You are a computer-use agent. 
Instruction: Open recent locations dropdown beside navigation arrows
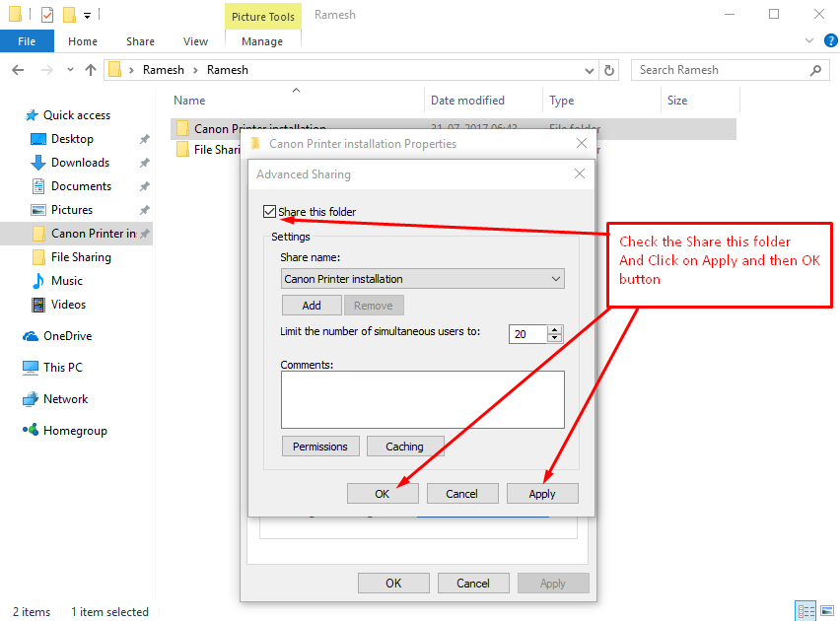69,70
